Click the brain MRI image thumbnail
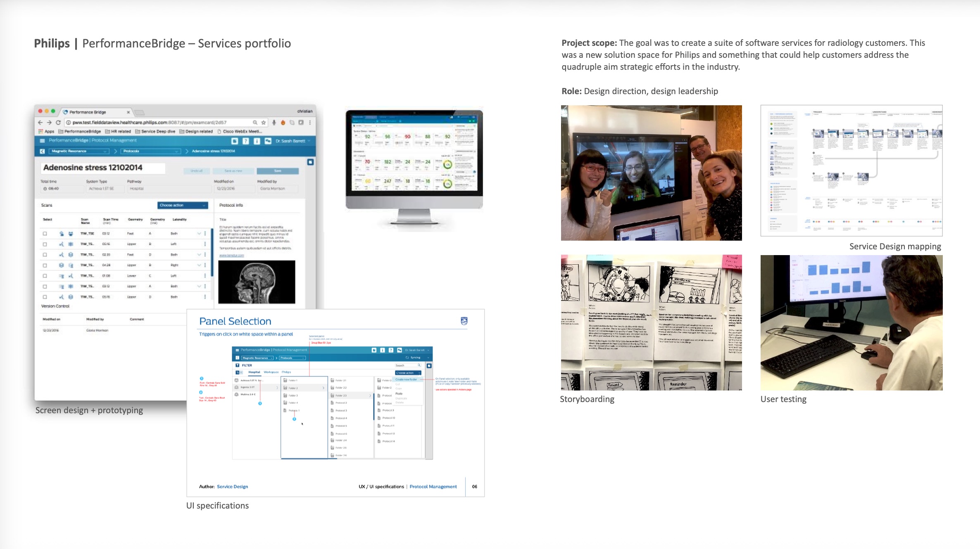 (x=257, y=282)
